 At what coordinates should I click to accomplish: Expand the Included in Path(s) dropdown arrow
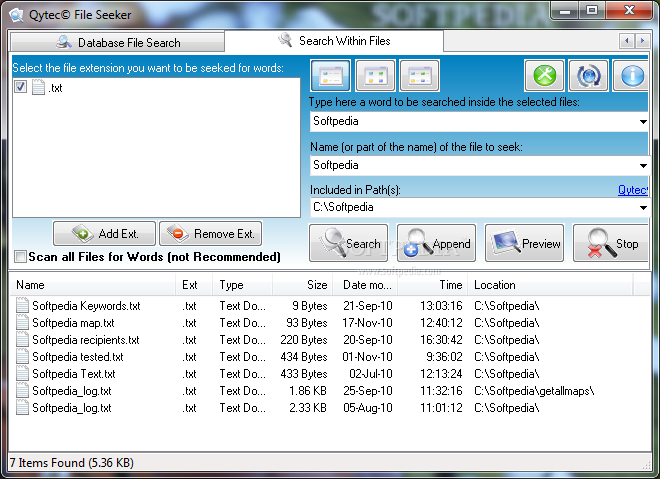pos(643,208)
